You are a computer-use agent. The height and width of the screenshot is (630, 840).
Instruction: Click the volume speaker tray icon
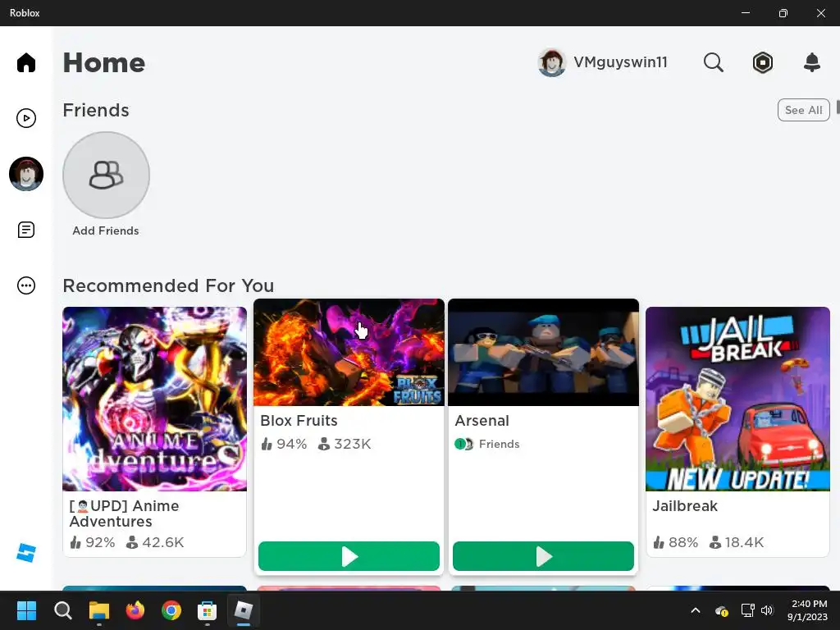pyautogui.click(x=767, y=610)
